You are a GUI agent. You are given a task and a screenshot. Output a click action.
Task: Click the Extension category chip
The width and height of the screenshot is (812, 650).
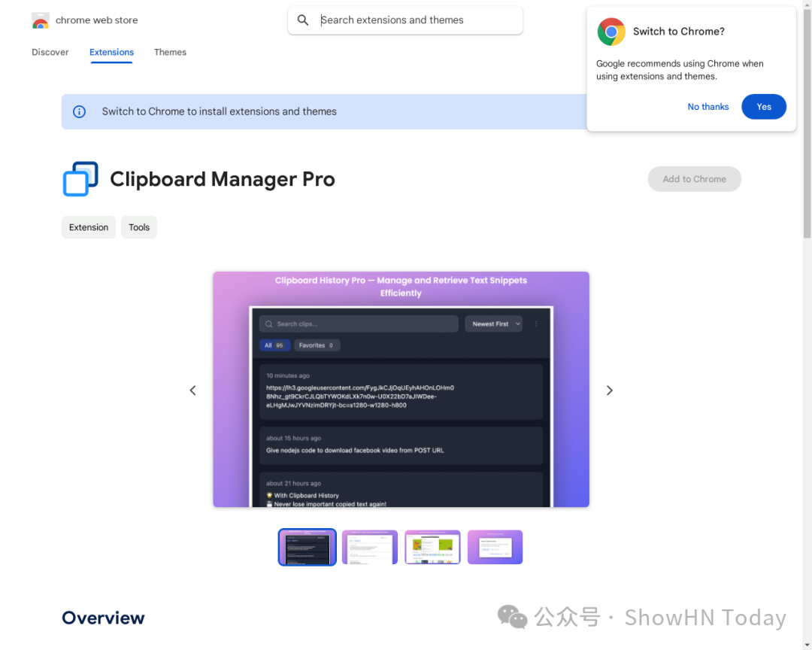(89, 227)
